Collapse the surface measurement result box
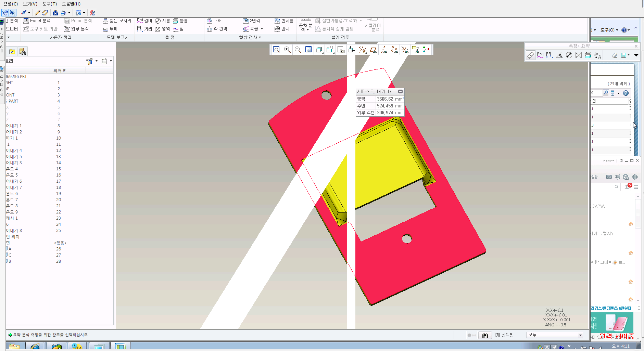 tap(400, 91)
